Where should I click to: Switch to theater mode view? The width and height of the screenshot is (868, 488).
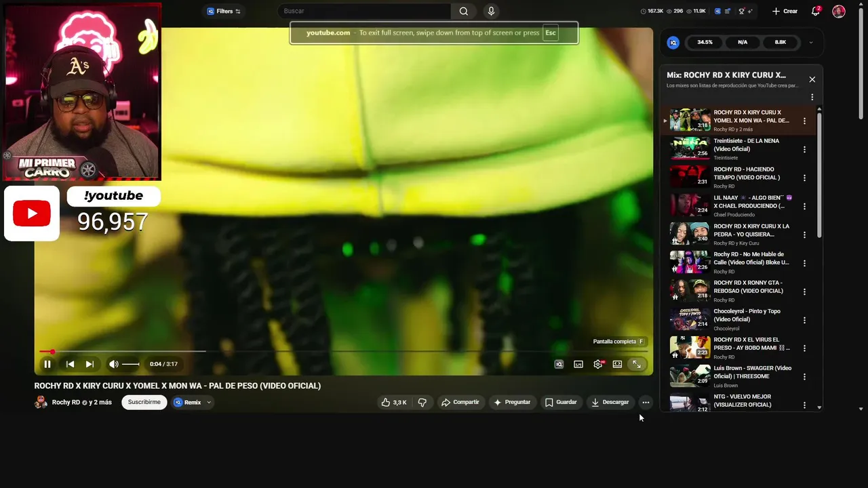click(617, 364)
